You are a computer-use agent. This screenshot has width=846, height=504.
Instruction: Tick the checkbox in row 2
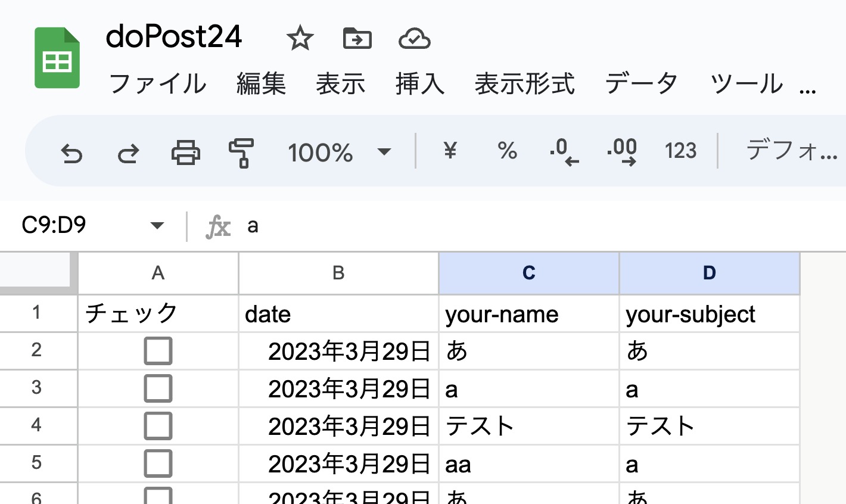pyautogui.click(x=158, y=351)
